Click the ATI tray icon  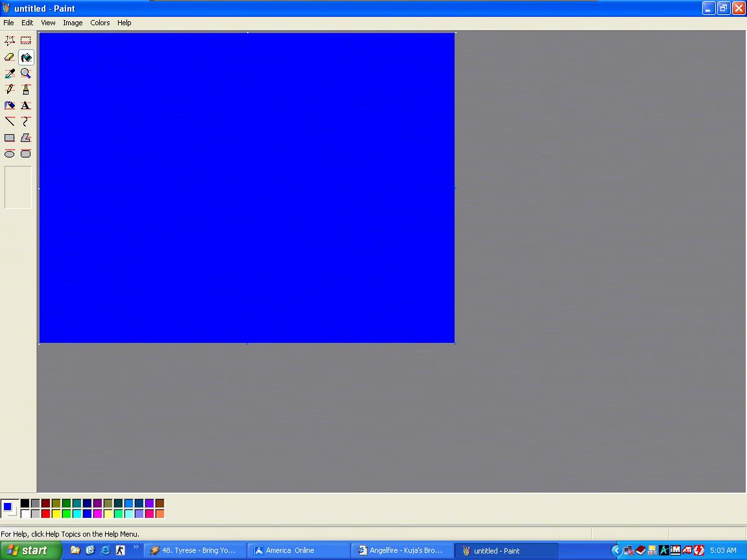[687, 550]
